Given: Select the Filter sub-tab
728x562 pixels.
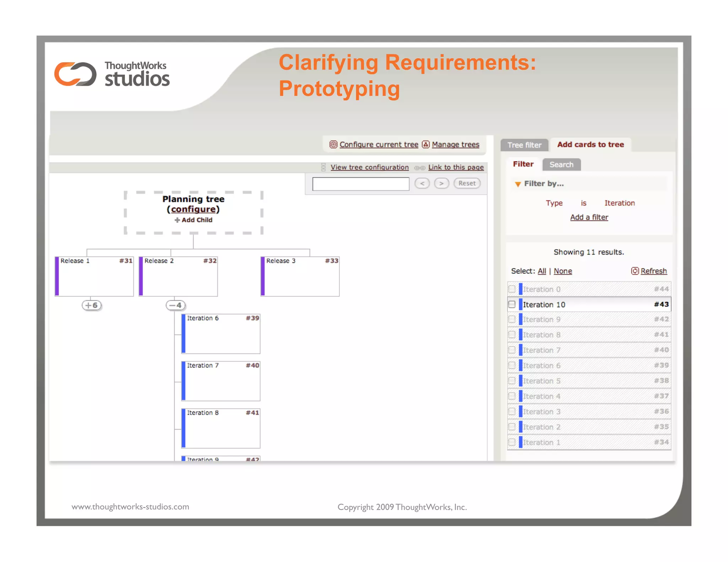Looking at the screenshot, I should point(523,164).
